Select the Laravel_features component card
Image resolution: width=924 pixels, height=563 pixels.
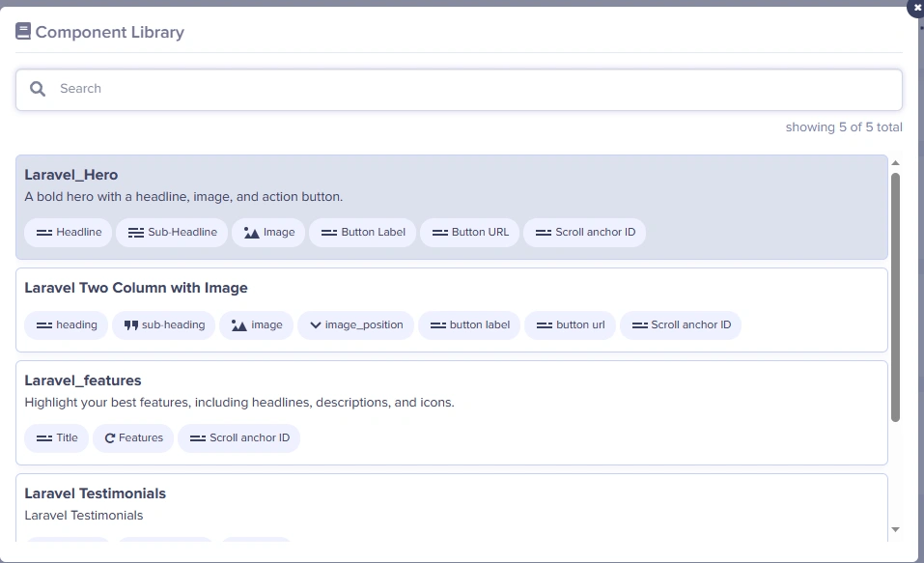click(x=452, y=412)
